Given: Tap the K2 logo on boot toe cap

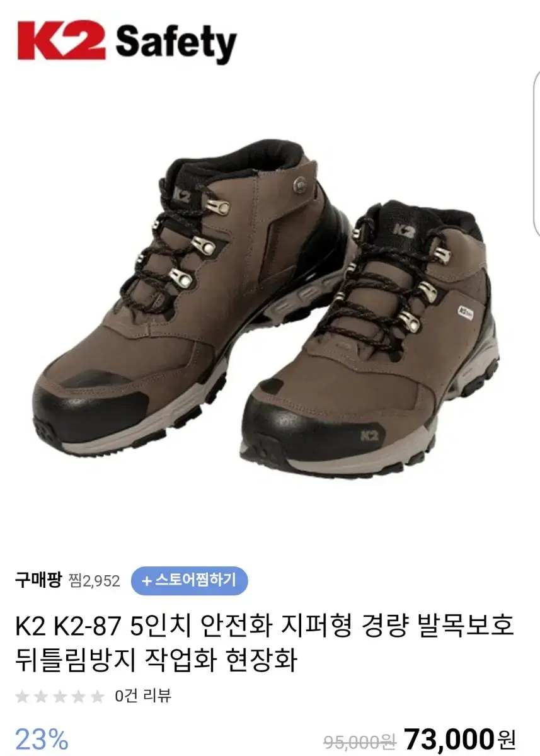Looking at the screenshot, I should pyautogui.click(x=369, y=435).
